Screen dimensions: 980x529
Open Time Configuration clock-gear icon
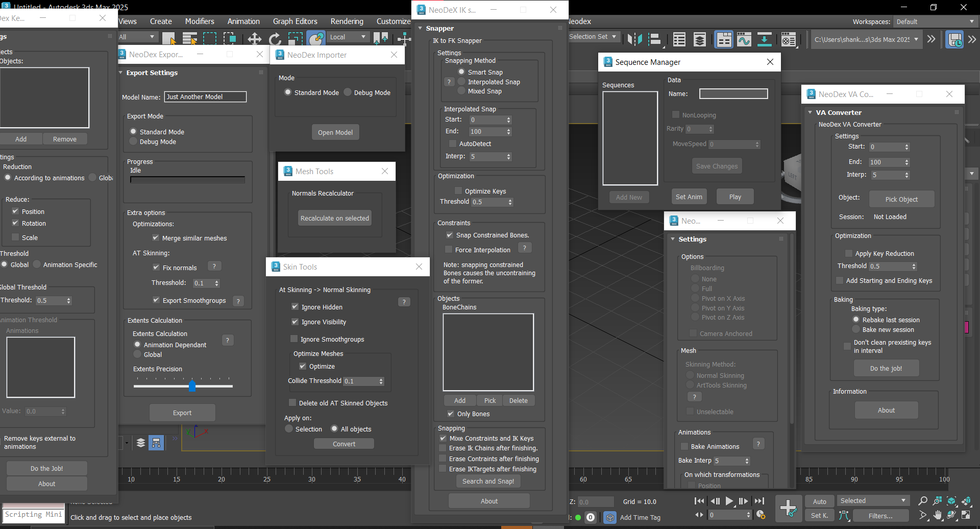761,515
